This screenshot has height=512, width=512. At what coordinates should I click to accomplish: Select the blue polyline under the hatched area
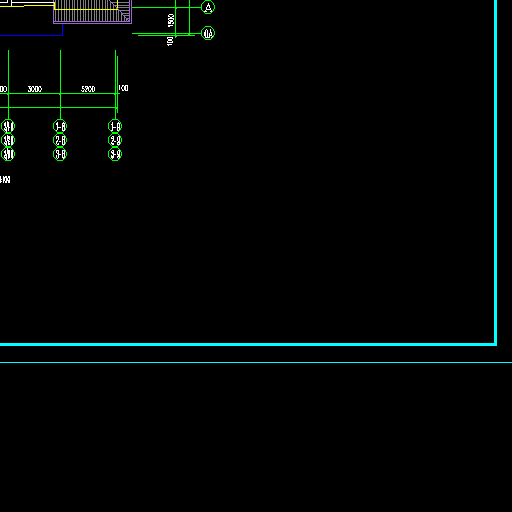coord(31,34)
